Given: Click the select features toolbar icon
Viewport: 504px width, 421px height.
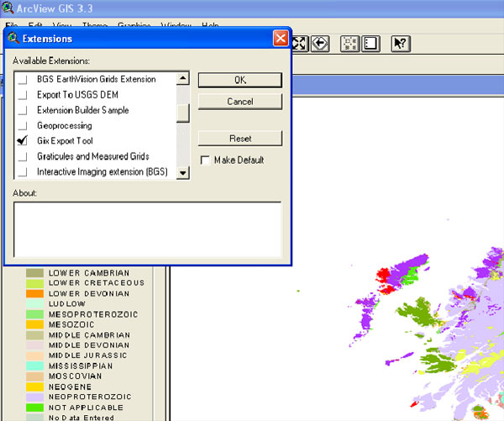Looking at the screenshot, I should 349,44.
